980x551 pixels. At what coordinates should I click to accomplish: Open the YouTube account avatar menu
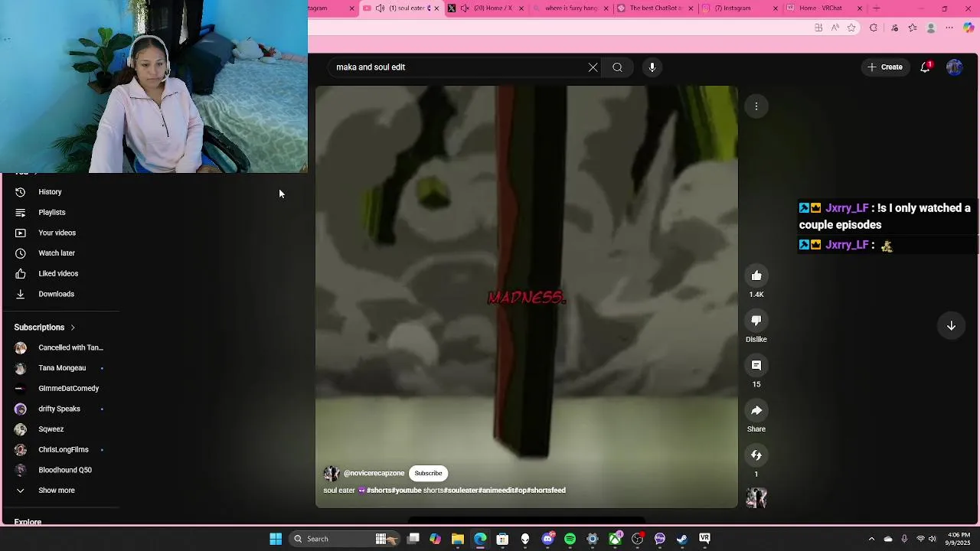954,67
